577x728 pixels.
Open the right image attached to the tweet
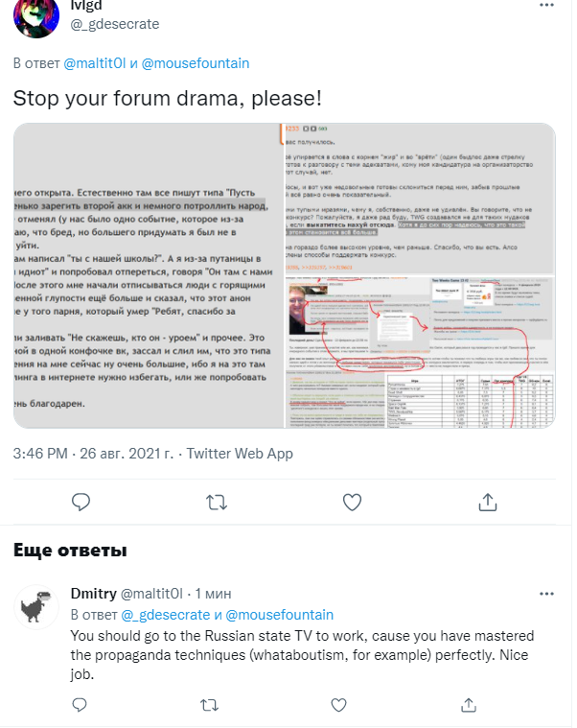(x=420, y=275)
